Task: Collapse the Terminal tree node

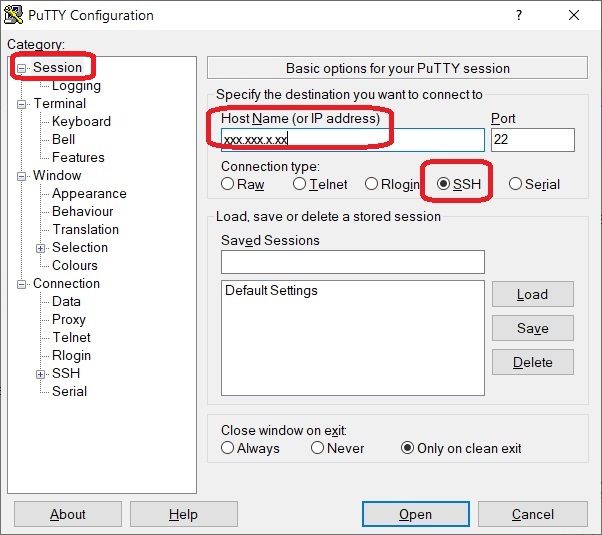Action: click(x=22, y=104)
